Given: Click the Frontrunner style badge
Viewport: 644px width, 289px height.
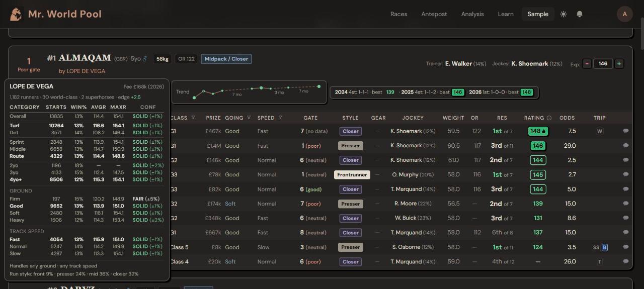Looking at the screenshot, I should click(352, 175).
